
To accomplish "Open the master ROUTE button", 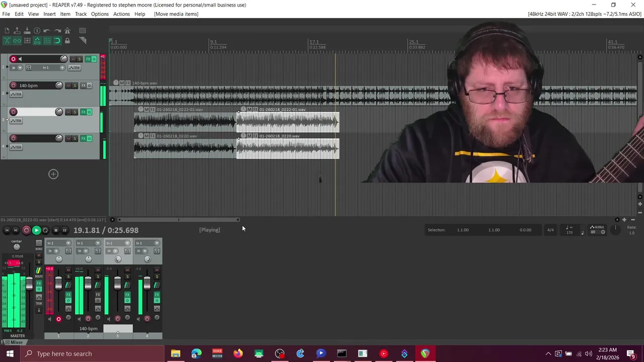I will pyautogui.click(x=39, y=270).
